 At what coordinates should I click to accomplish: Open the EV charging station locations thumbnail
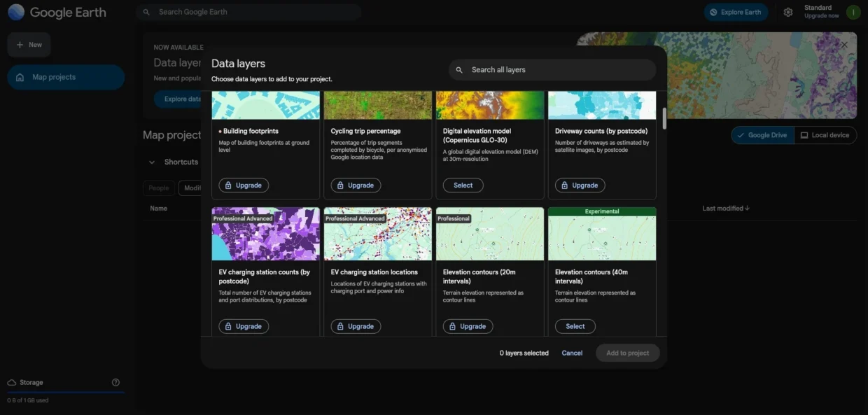pos(378,234)
